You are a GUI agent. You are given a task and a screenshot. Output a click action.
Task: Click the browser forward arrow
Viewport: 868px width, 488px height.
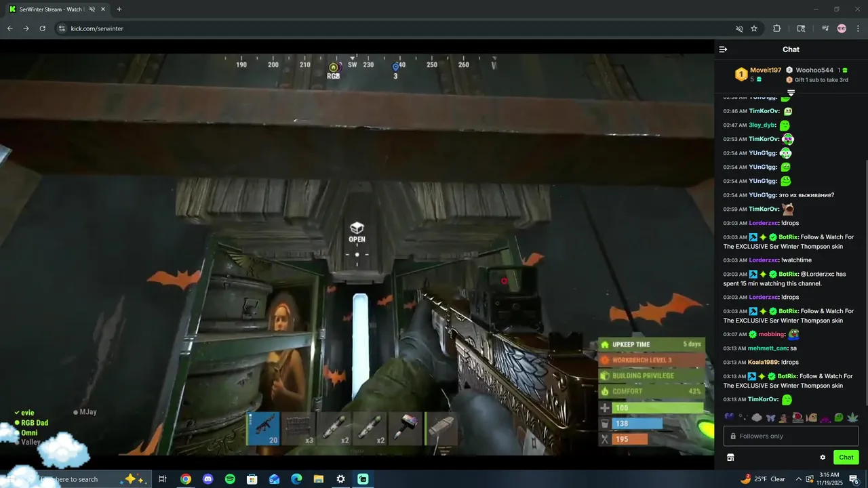click(x=26, y=28)
